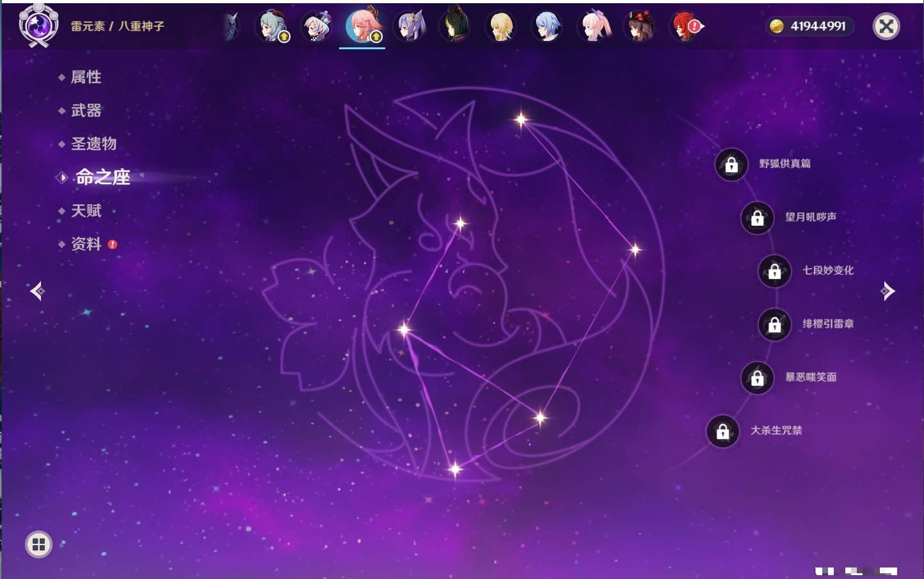Click the 雷元素 / 八重神子 title text
924x579 pixels.
(117, 26)
